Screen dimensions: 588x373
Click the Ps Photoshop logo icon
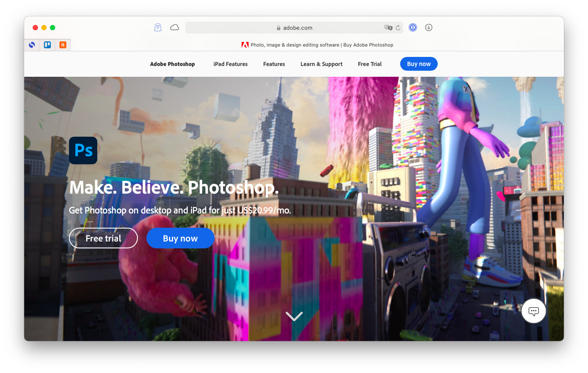pos(83,150)
